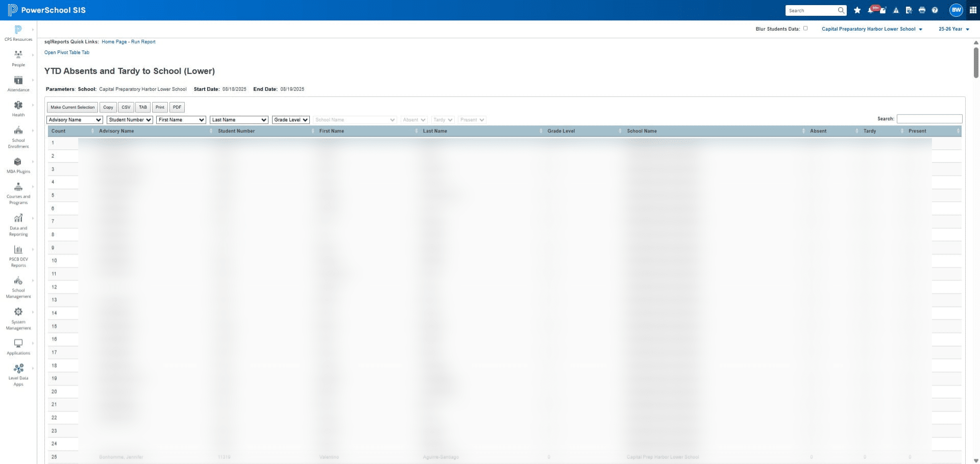Toggle the Blur Students Data checkbox
The width and height of the screenshot is (980, 464).
pyautogui.click(x=805, y=29)
